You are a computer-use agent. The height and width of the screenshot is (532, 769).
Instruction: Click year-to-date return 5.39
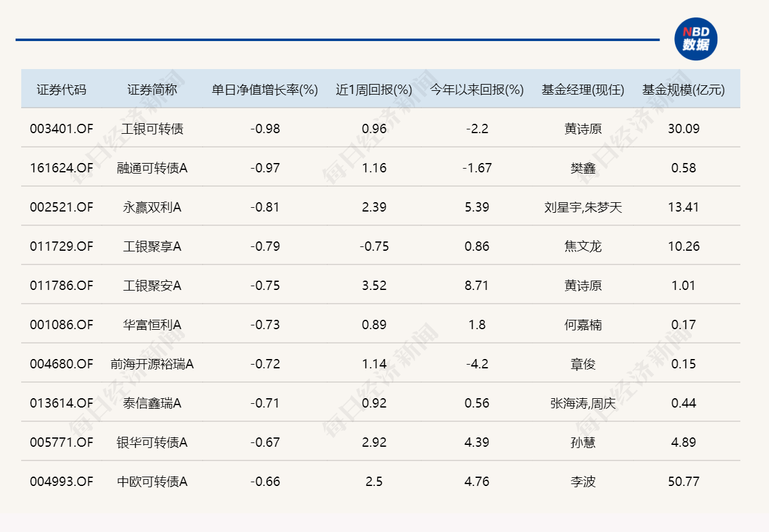[x=477, y=207]
